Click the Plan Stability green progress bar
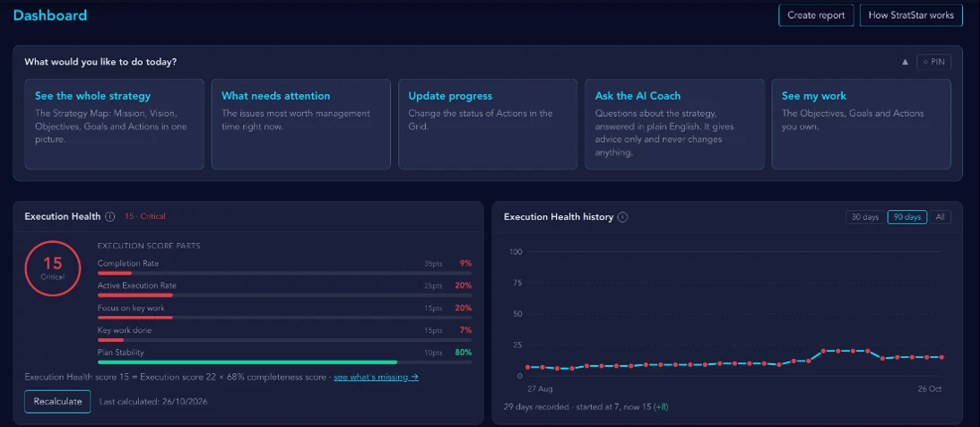 pos(247,362)
